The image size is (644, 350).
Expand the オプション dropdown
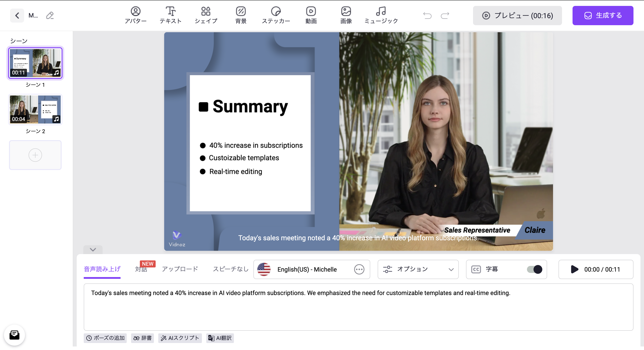[x=418, y=269]
